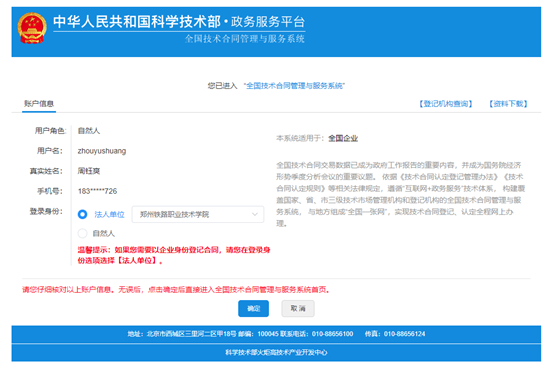
Task: Click the 法人单位 label text
Action: click(x=109, y=214)
